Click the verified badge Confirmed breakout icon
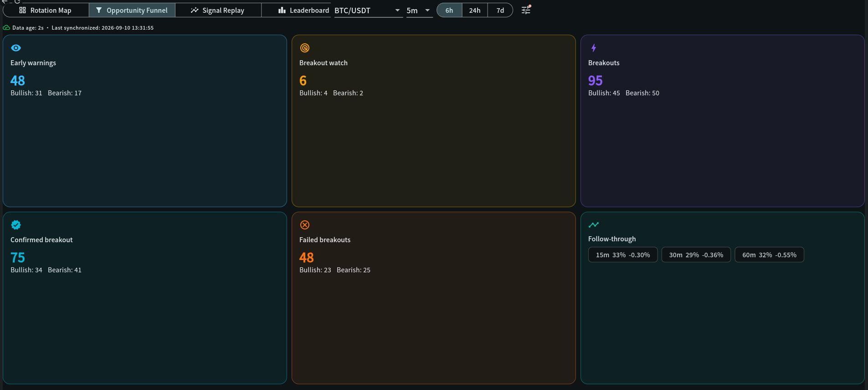This screenshot has height=390, width=868. point(16,225)
